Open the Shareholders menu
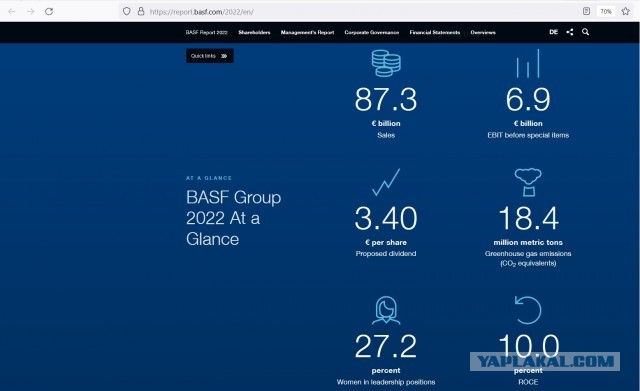The width and height of the screenshot is (640, 391). click(254, 32)
